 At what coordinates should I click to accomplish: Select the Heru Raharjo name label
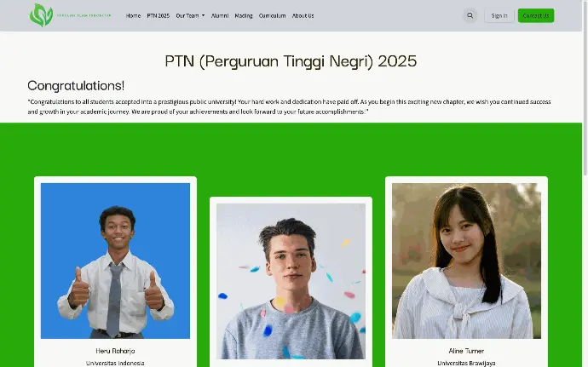[x=115, y=351]
